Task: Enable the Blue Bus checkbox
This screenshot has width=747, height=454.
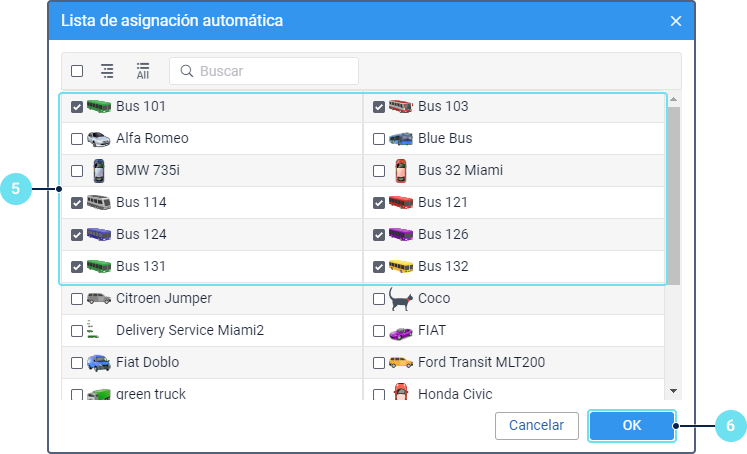Action: (x=379, y=139)
